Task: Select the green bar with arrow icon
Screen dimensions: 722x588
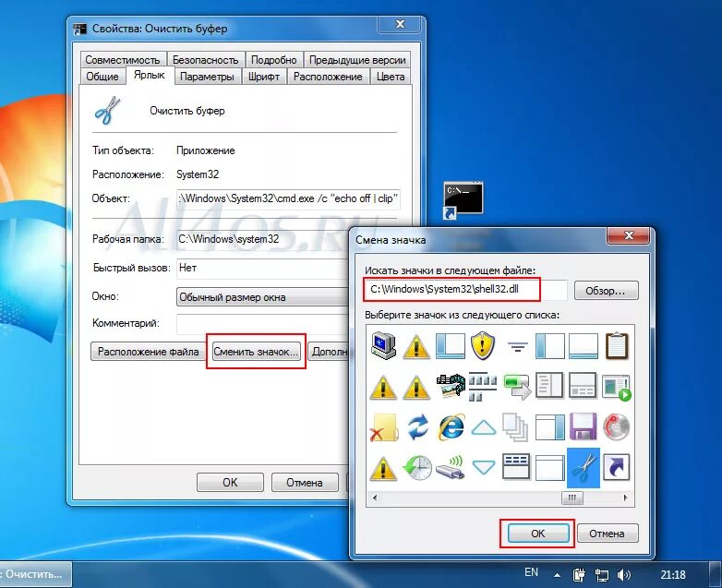Action: tap(517, 387)
